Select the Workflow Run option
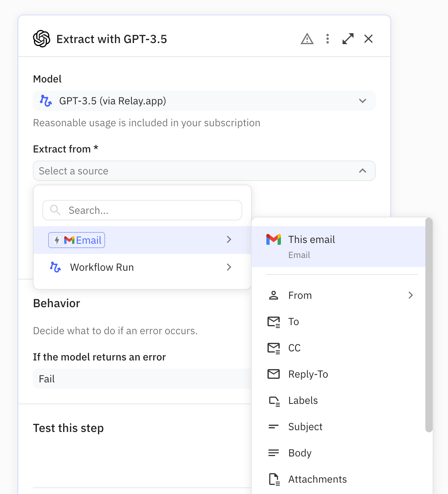Viewport: 448px width, 494px height. (142, 267)
